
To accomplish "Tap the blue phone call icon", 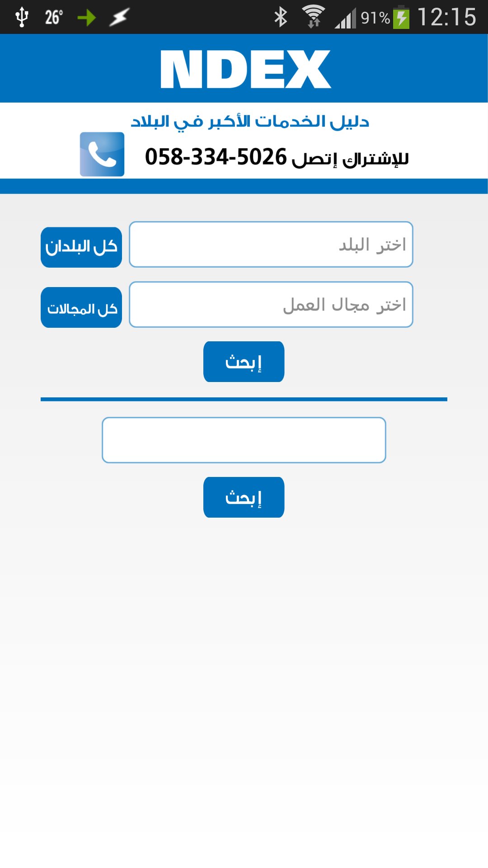I will 102,154.
